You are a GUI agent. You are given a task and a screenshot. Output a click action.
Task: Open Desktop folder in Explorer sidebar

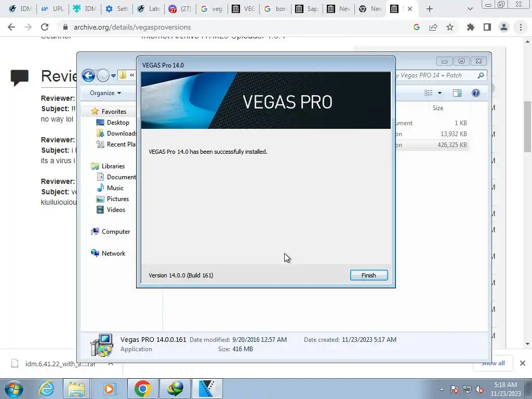[113, 123]
